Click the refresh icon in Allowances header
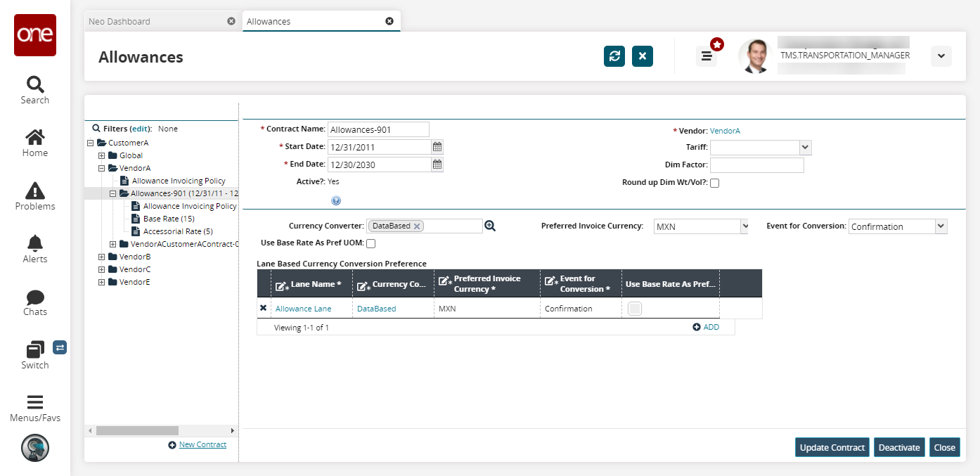980x476 pixels. click(614, 56)
